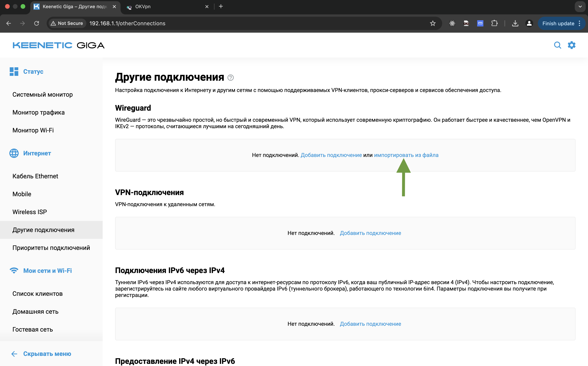Image resolution: width=588 pixels, height=366 pixels.
Task: Click the help question mark next to Другие подключения
Action: [x=231, y=78]
